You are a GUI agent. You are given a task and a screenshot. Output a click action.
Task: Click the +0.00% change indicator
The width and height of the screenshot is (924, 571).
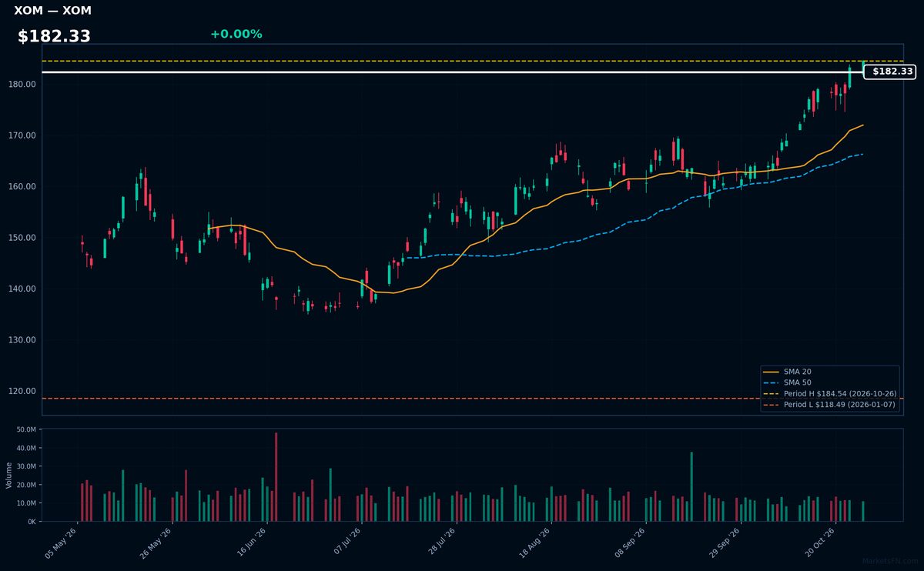pos(236,34)
